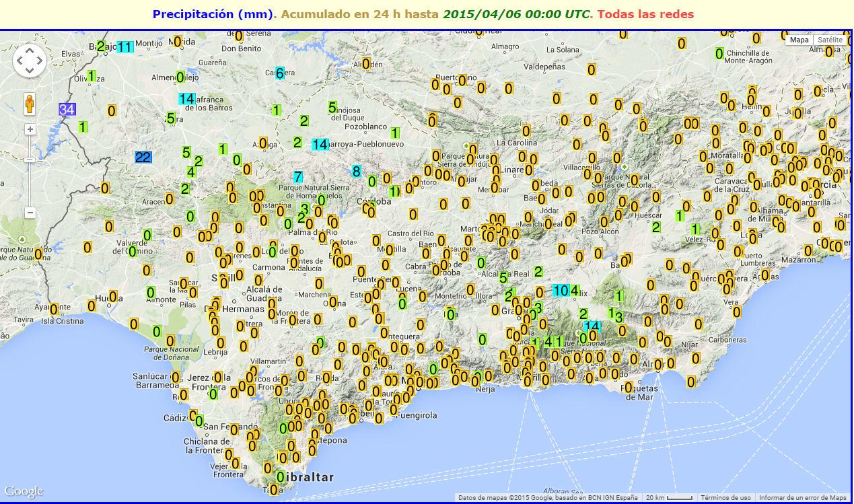Select the green 5 marker near Alcalá la Real
Screen dimensions: 854x504
[503, 277]
